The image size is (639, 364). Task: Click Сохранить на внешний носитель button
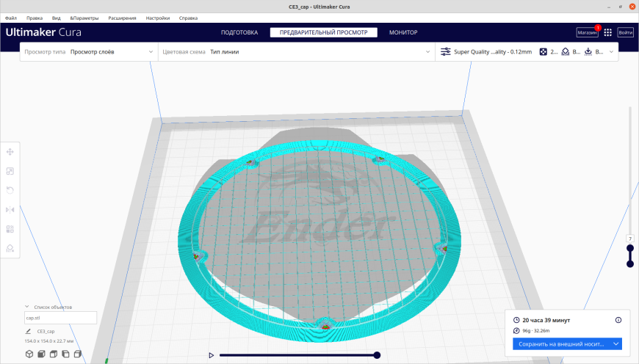[562, 344]
